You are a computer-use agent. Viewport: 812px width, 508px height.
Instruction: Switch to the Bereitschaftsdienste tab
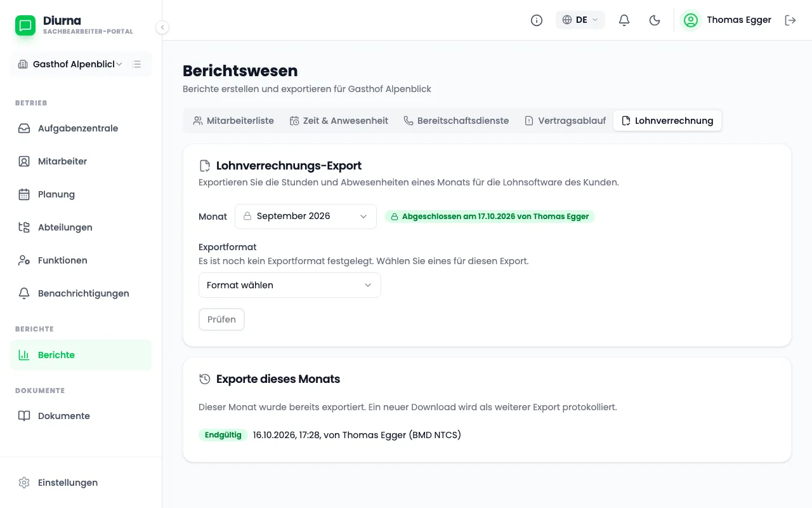click(456, 121)
